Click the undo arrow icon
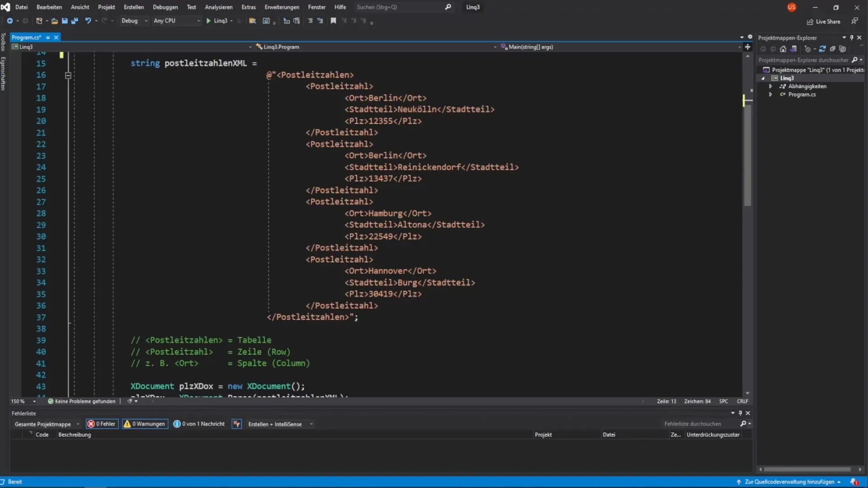The height and width of the screenshot is (488, 868). click(x=88, y=21)
